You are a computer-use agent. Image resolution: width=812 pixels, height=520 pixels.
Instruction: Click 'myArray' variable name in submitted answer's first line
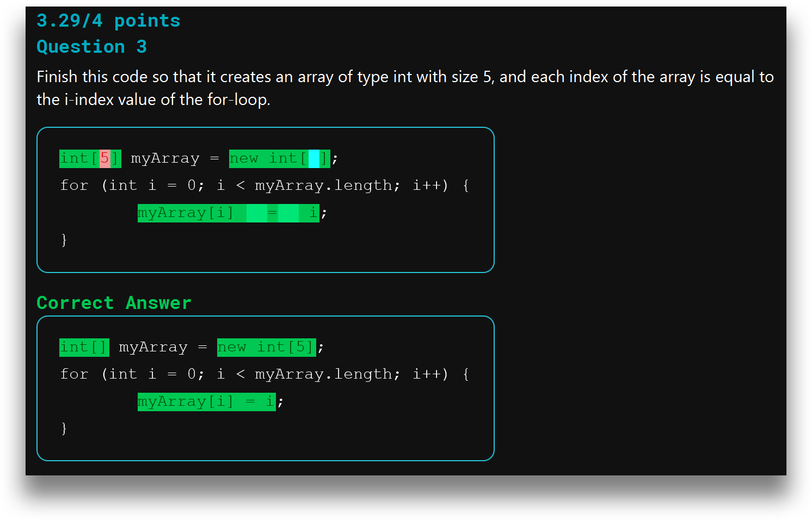pyautogui.click(x=165, y=158)
